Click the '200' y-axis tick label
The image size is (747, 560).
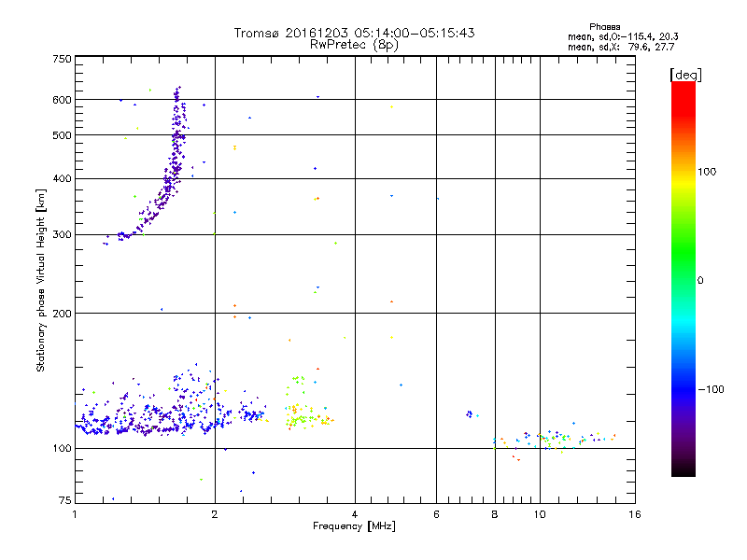coord(62,314)
